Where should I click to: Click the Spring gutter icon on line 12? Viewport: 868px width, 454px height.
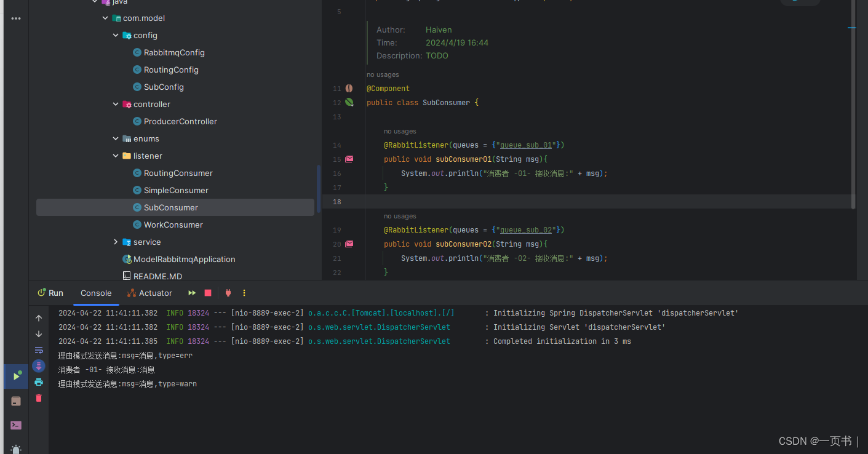[349, 102]
